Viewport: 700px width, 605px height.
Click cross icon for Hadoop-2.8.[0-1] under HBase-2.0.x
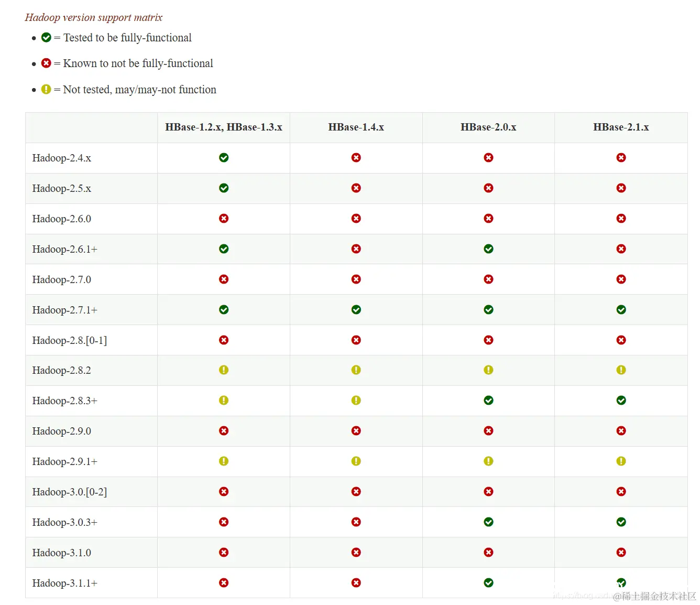(x=489, y=340)
